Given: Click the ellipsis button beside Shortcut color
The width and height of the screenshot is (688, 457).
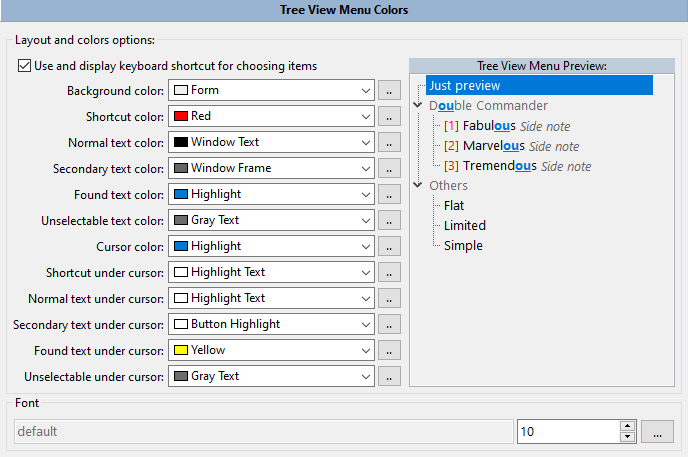Looking at the screenshot, I should (x=389, y=116).
